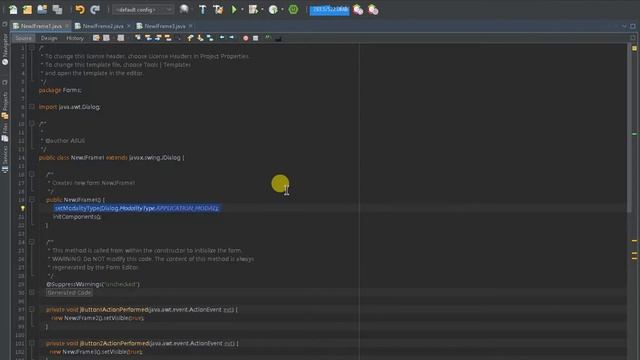
Task: Click the Clean and Build Project icon
Action: click(218, 9)
